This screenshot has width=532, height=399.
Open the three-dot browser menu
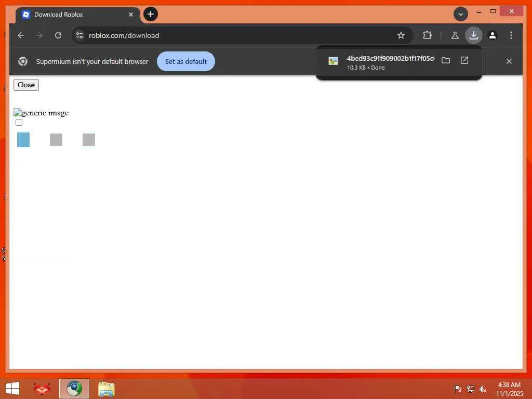pos(511,35)
